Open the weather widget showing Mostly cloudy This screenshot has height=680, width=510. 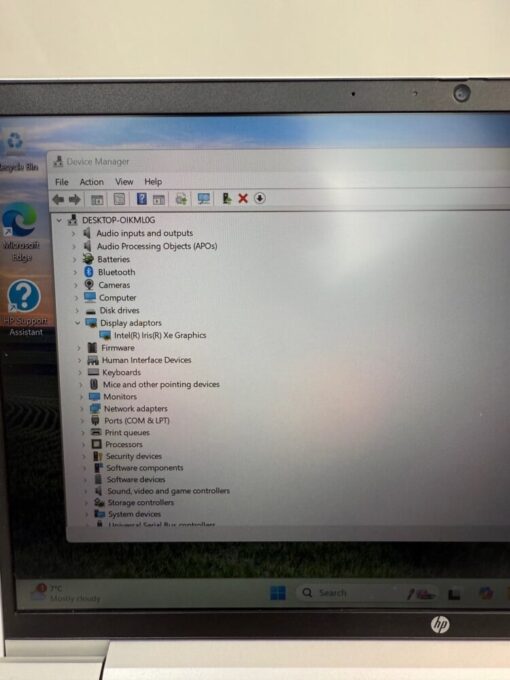pos(65,593)
